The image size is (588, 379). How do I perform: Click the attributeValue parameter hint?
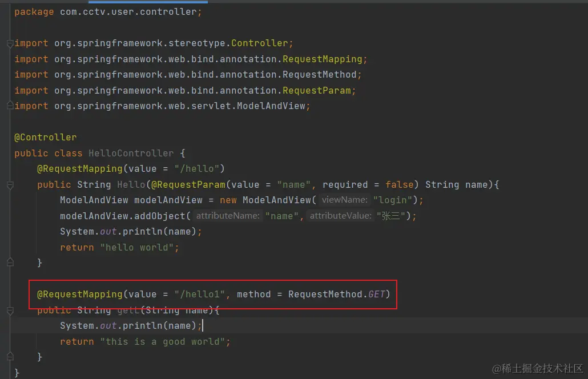click(340, 216)
